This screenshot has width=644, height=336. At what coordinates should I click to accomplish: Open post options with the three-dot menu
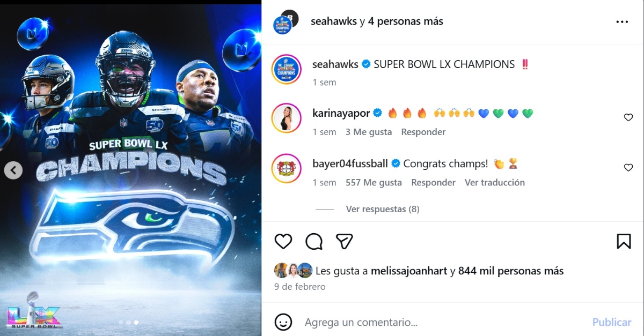point(622,21)
